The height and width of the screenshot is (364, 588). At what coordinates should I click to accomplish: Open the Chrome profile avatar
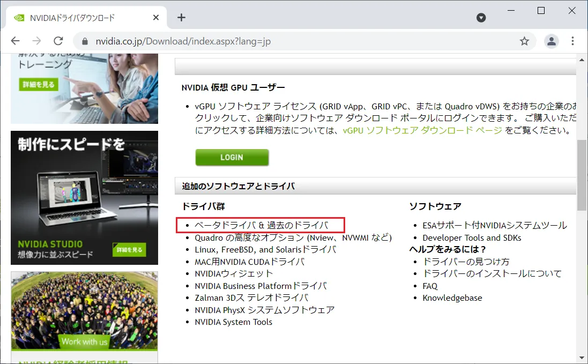click(551, 41)
